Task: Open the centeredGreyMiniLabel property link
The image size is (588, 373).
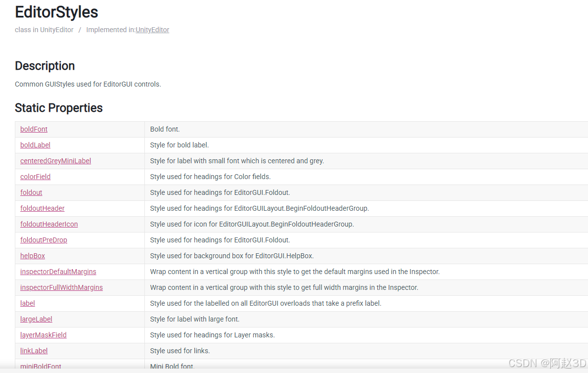Action: click(x=55, y=161)
